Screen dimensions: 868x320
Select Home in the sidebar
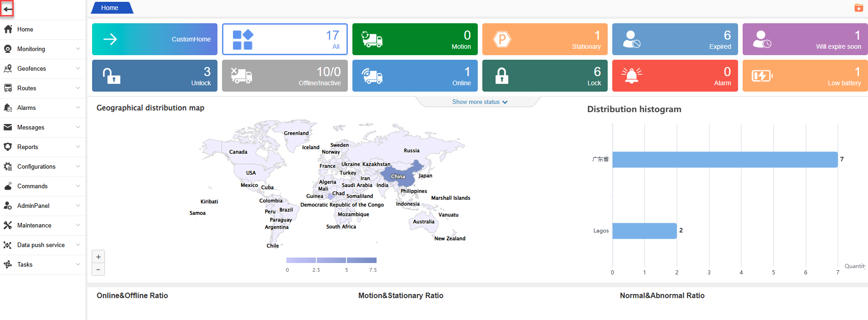[x=25, y=30]
